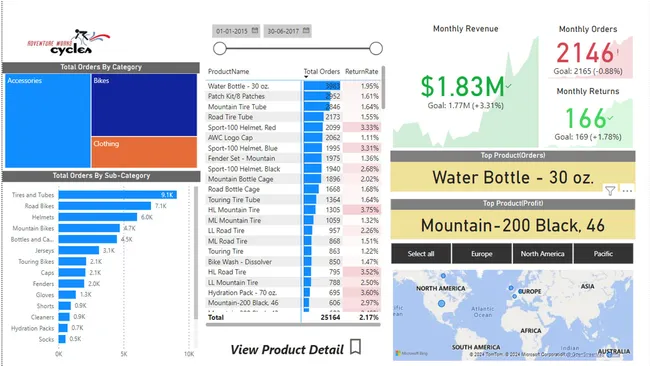Screen dimensions: 650x366
Task: Select the Mountain Bottle Cage row
Action: [293, 179]
